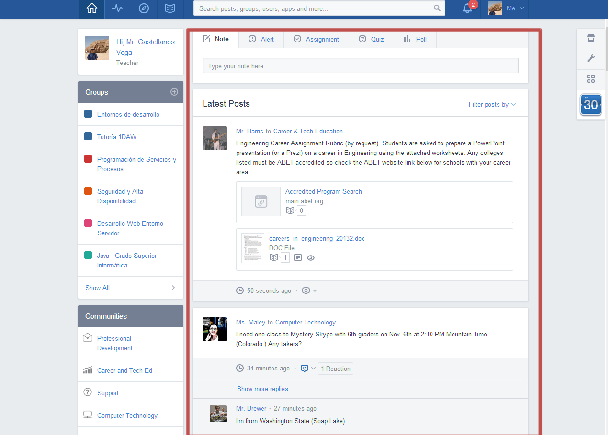Open the Library icon in top bar

coord(171,10)
